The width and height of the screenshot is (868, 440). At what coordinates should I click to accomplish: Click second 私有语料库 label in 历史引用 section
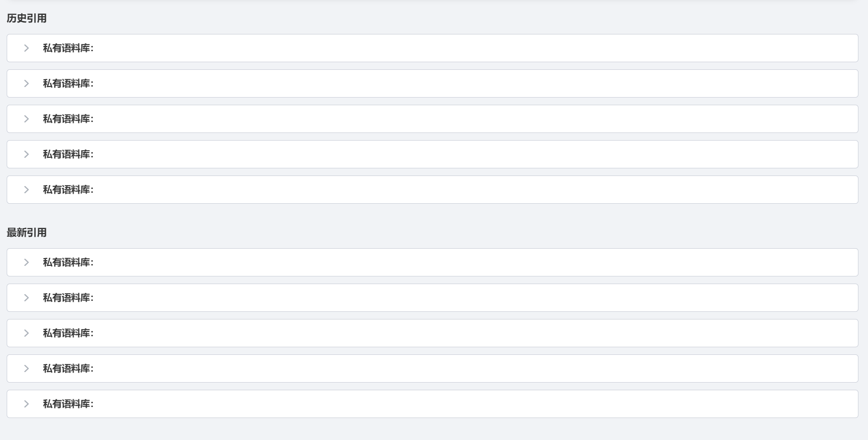tap(68, 83)
